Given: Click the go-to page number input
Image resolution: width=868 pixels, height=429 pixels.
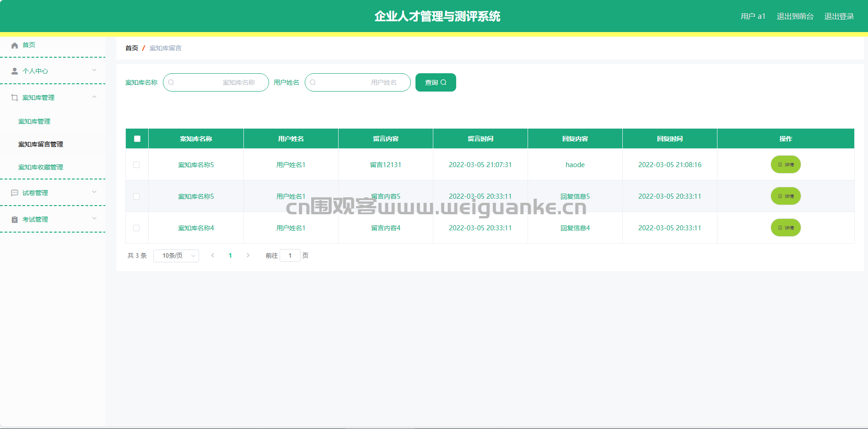Looking at the screenshot, I should pos(290,255).
